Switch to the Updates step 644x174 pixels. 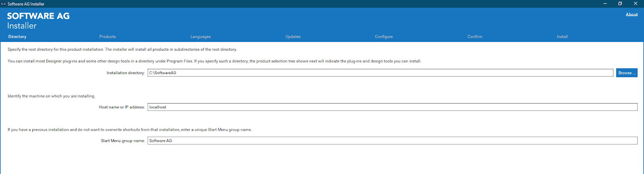coord(293,37)
